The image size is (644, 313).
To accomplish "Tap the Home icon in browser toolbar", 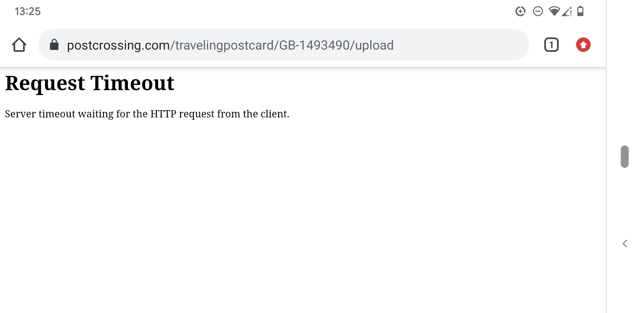I will click(19, 45).
